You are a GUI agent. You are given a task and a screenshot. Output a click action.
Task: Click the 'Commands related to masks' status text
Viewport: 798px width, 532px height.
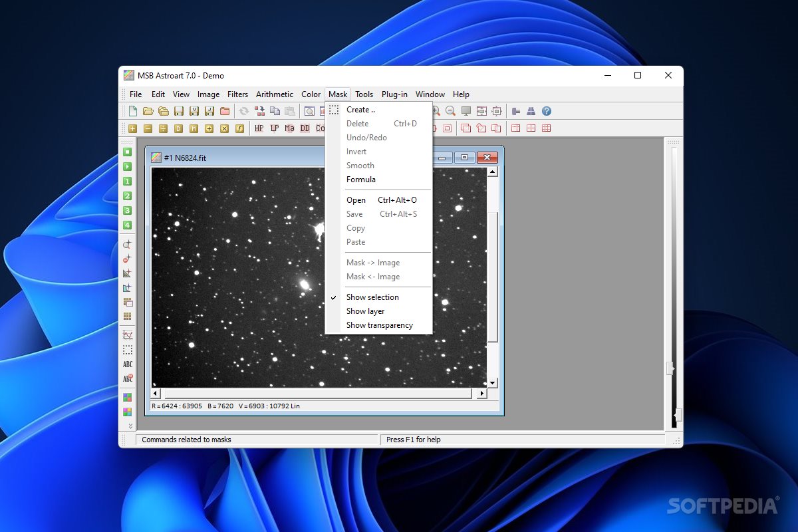186,440
